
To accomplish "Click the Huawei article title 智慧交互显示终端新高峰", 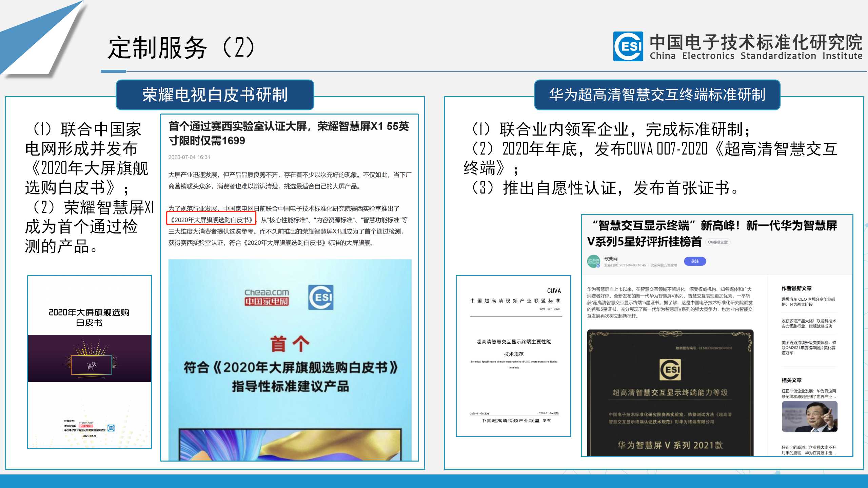I will 712,233.
